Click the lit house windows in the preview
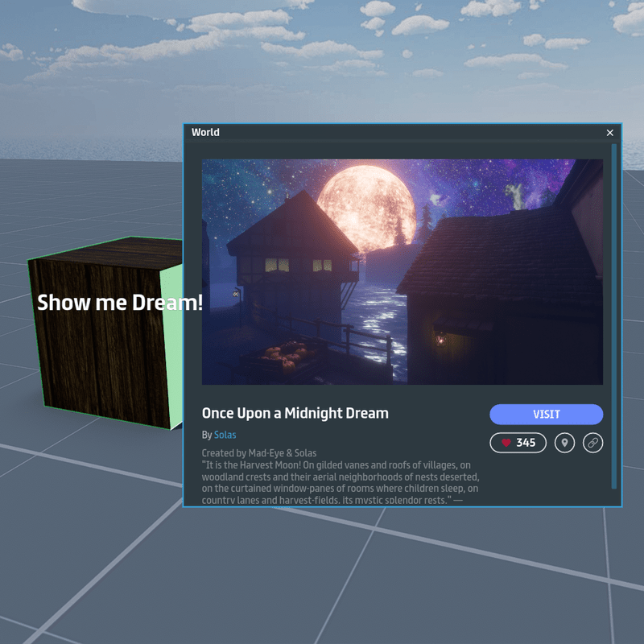Screen dimensions: 644x644 click(x=276, y=265)
